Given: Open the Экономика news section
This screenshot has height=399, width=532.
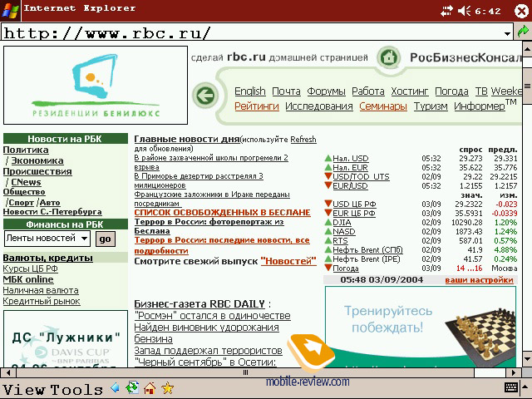Looking at the screenshot, I should pos(37,160).
